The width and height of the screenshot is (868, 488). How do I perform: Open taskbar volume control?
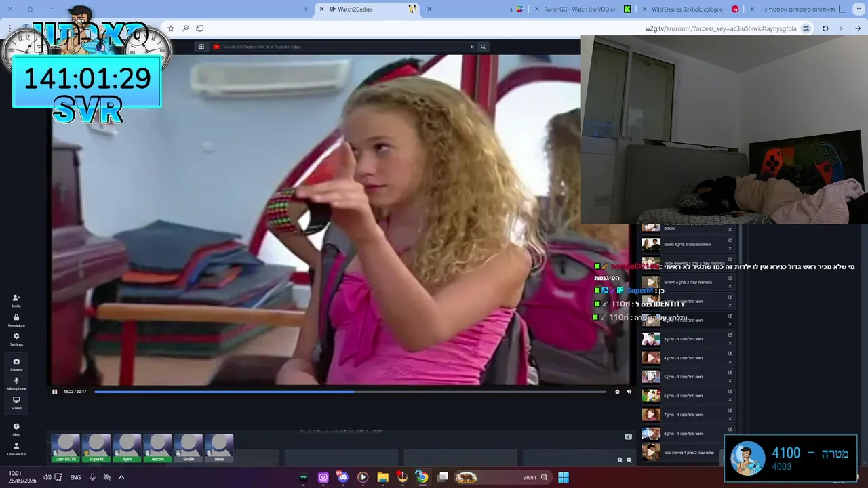click(47, 477)
